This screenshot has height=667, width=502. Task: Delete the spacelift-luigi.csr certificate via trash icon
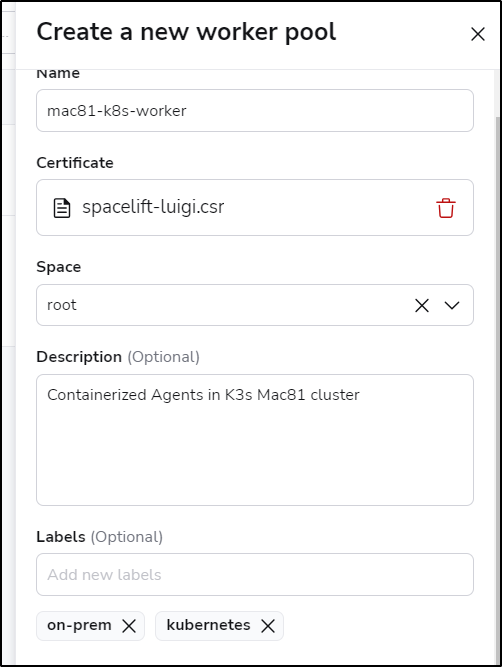point(446,208)
